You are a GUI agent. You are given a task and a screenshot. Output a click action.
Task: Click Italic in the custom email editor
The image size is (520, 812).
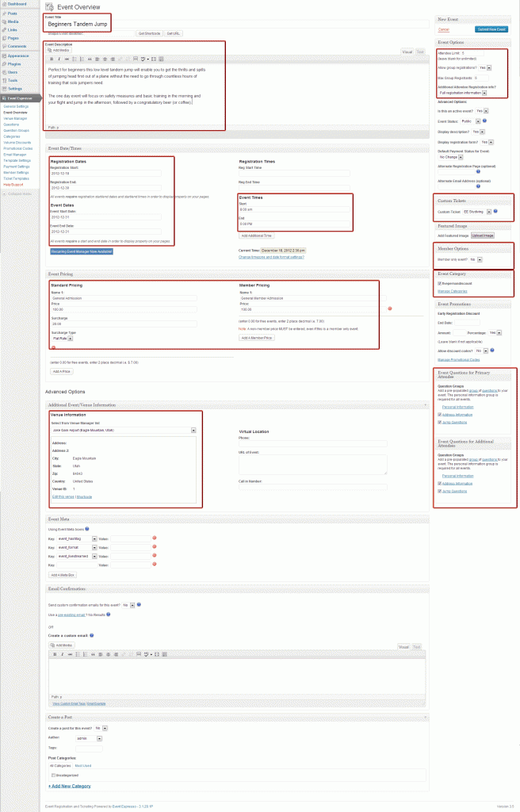(x=62, y=654)
